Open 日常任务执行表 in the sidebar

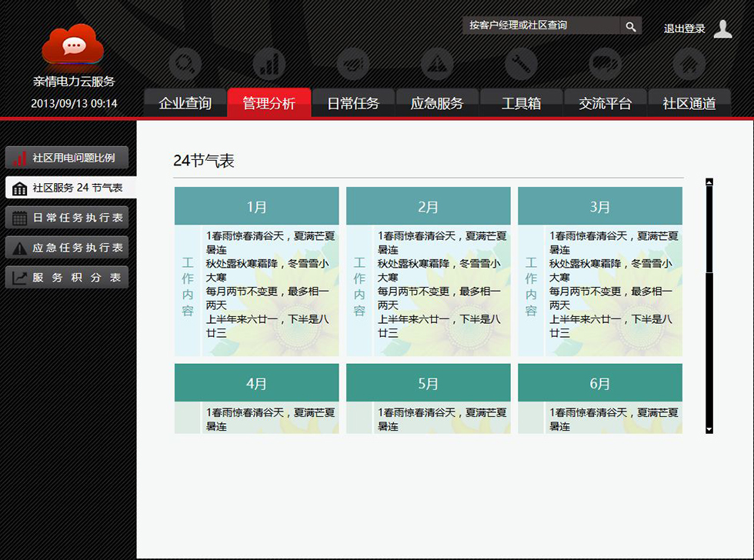[67, 218]
